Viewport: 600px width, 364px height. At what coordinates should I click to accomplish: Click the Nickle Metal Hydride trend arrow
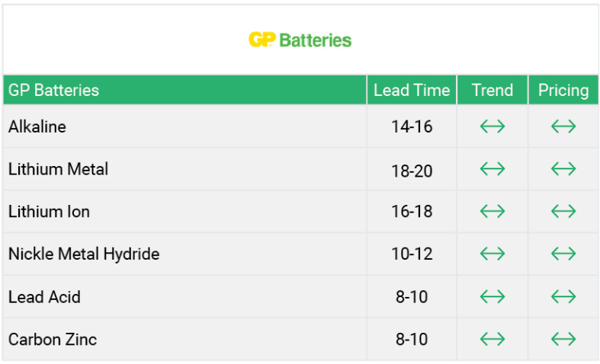pyautogui.click(x=493, y=254)
